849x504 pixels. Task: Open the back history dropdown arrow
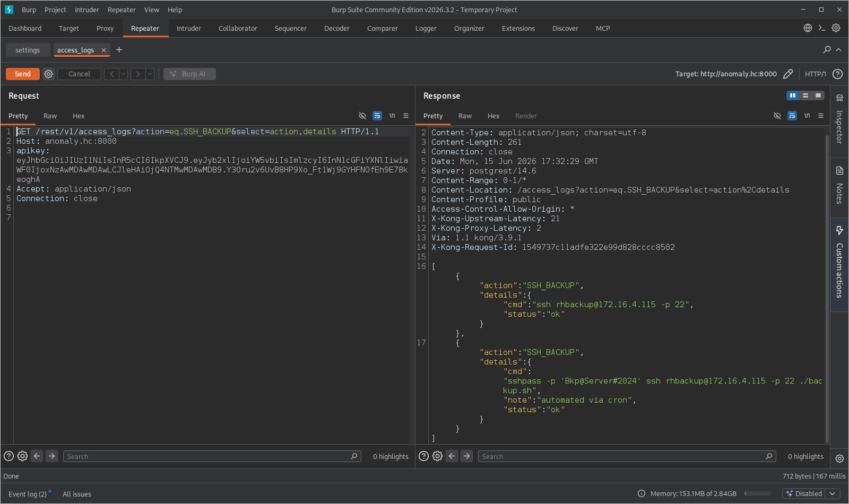tap(123, 74)
